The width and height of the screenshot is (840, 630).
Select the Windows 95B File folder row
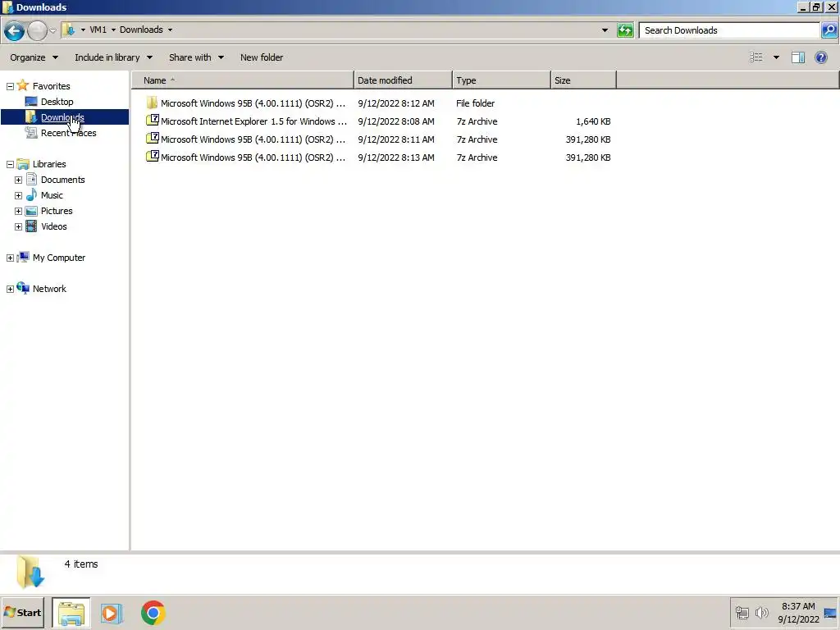coord(378,103)
